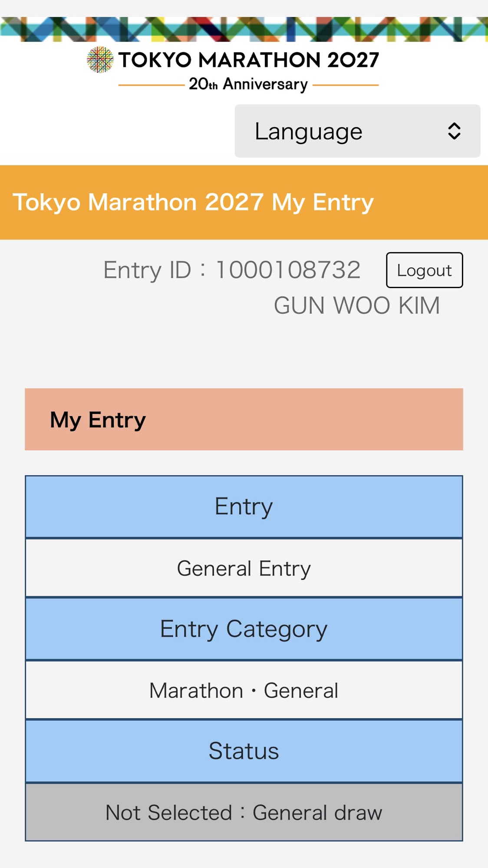Screen dimensions: 488x868
Task: Click the Entry table header
Action: (244, 507)
